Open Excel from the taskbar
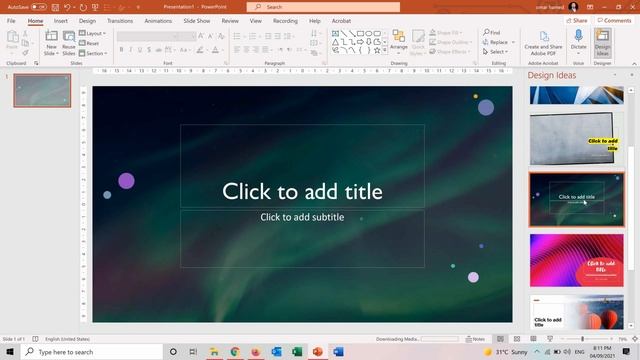Screen dimensions: 640x360 (x=297, y=351)
